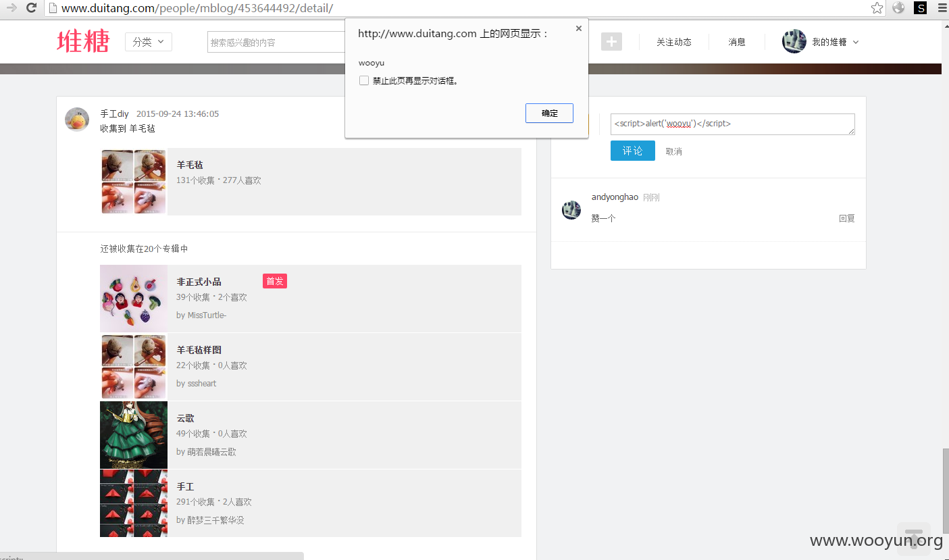
Task: Click the 羊毛毡 album thumbnail
Action: pyautogui.click(x=134, y=182)
